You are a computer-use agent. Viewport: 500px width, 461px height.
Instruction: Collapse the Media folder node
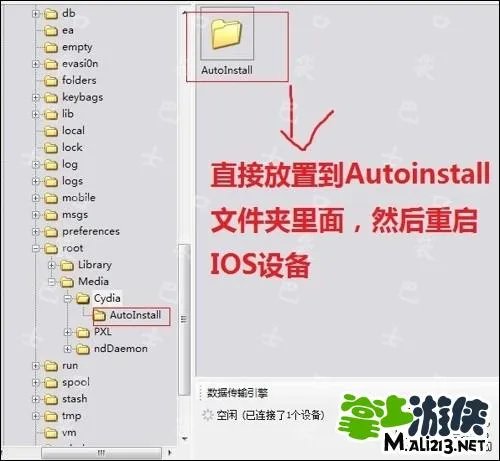tap(52, 282)
